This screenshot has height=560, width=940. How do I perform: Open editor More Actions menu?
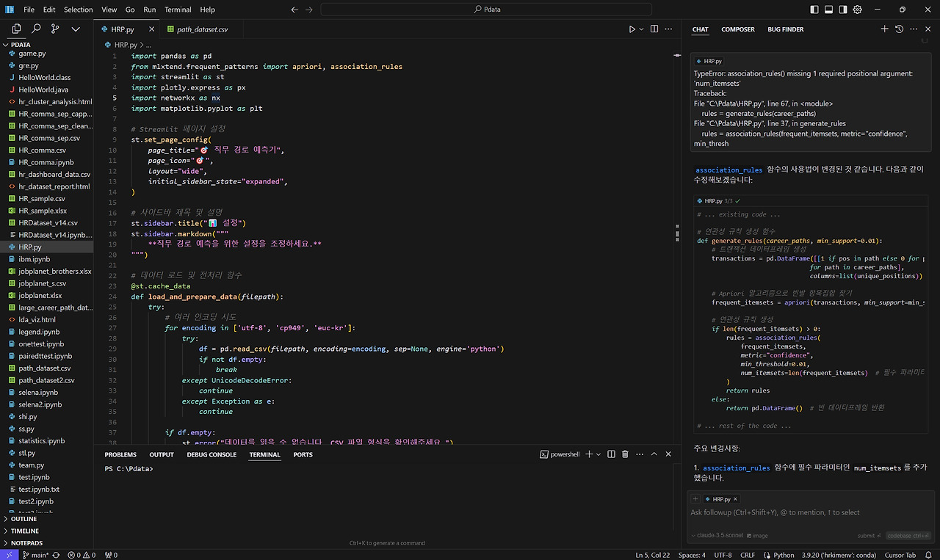668,29
